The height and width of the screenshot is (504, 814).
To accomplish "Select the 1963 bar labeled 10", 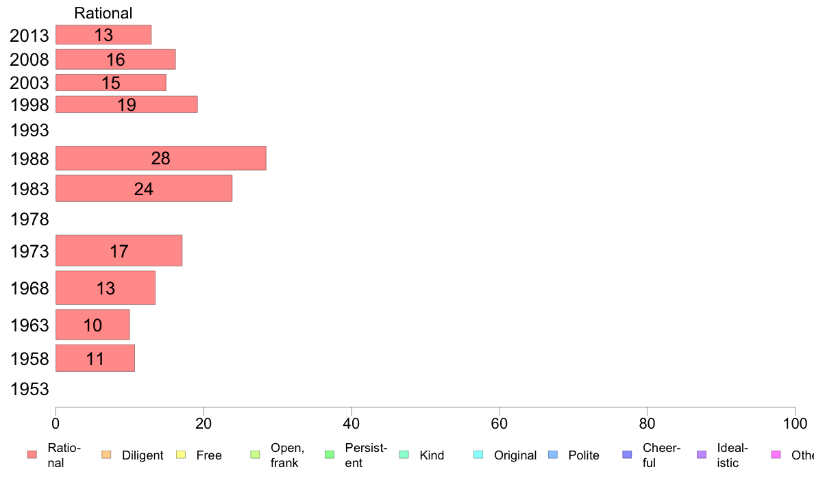I will [92, 325].
